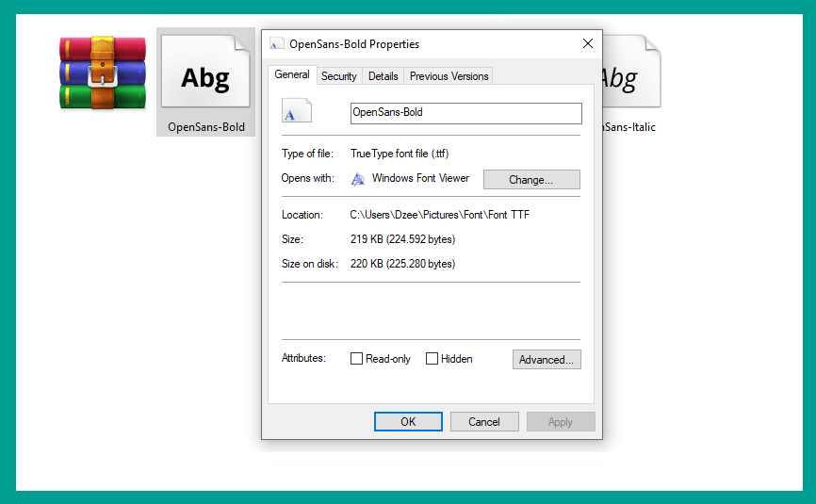Click the file type icon beside name field
Screen dimensions: 816x504
tap(297, 110)
